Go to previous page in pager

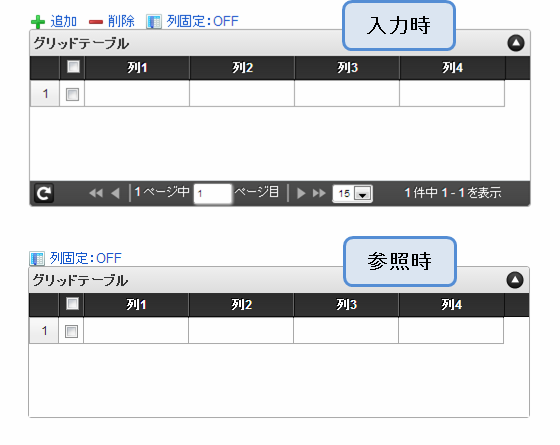coord(115,193)
